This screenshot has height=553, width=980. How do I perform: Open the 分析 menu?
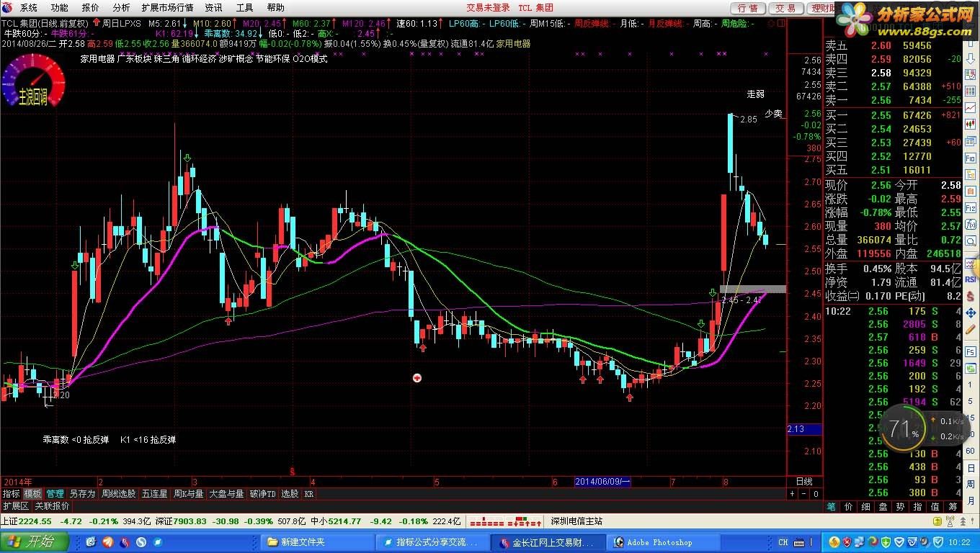[x=121, y=8]
